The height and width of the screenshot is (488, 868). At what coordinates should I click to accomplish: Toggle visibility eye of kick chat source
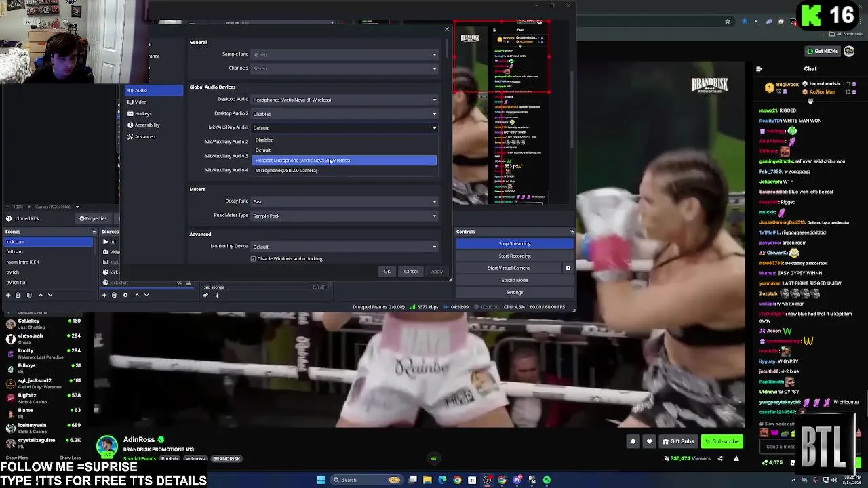pyautogui.click(x=180, y=283)
